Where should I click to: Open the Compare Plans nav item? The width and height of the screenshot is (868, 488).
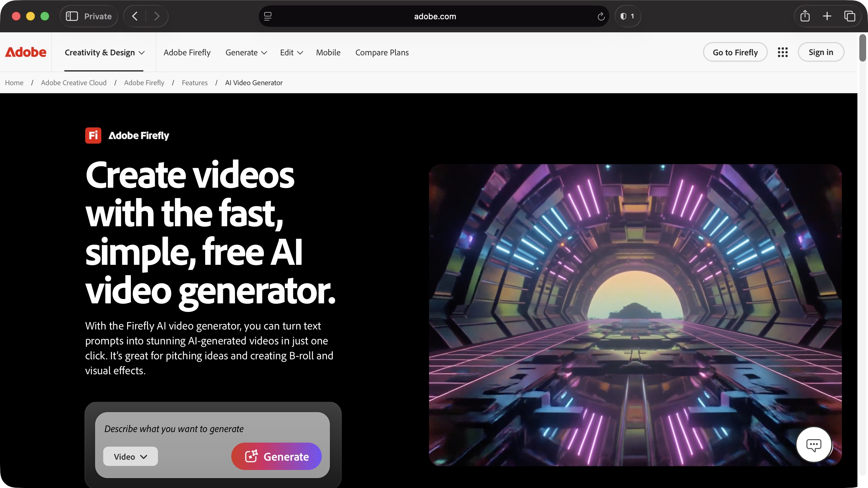coord(382,53)
